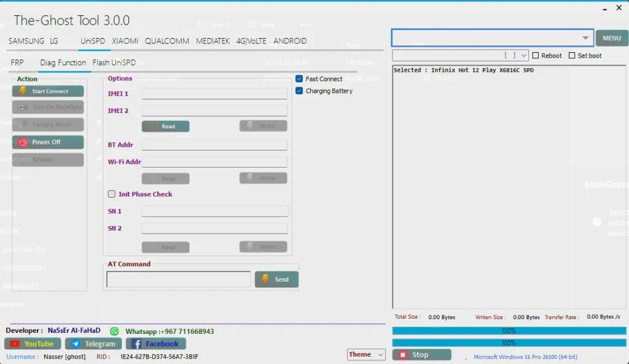Click the YouTube icon button
629x364 pixels.
coord(15,344)
